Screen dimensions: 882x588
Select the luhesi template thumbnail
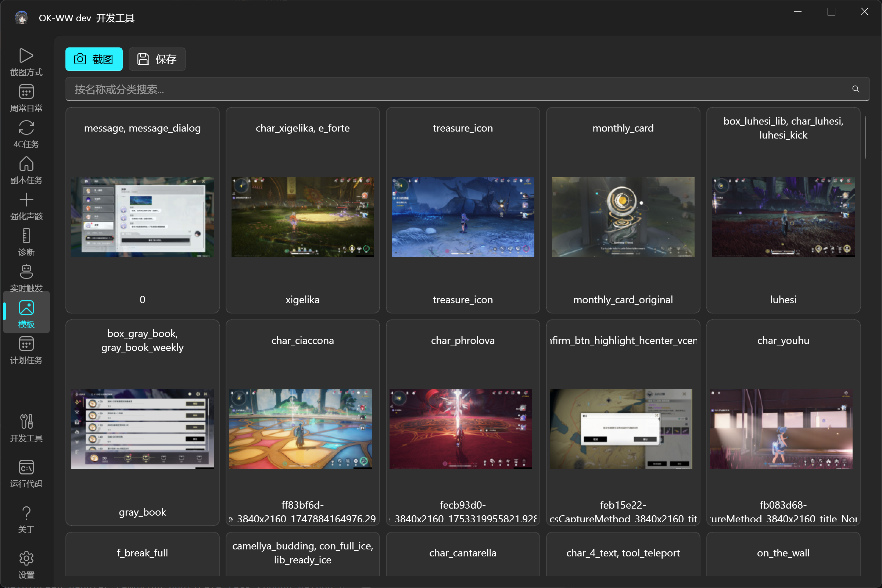784,217
